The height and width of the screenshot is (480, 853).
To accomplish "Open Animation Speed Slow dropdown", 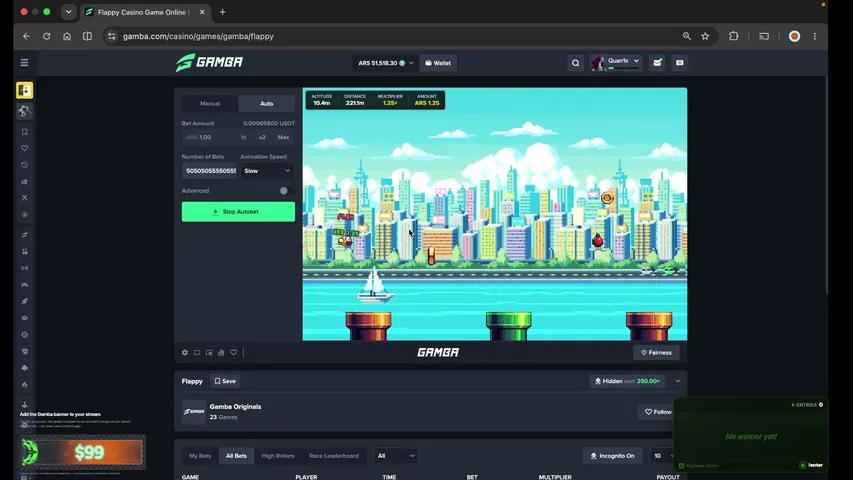I will click(267, 171).
